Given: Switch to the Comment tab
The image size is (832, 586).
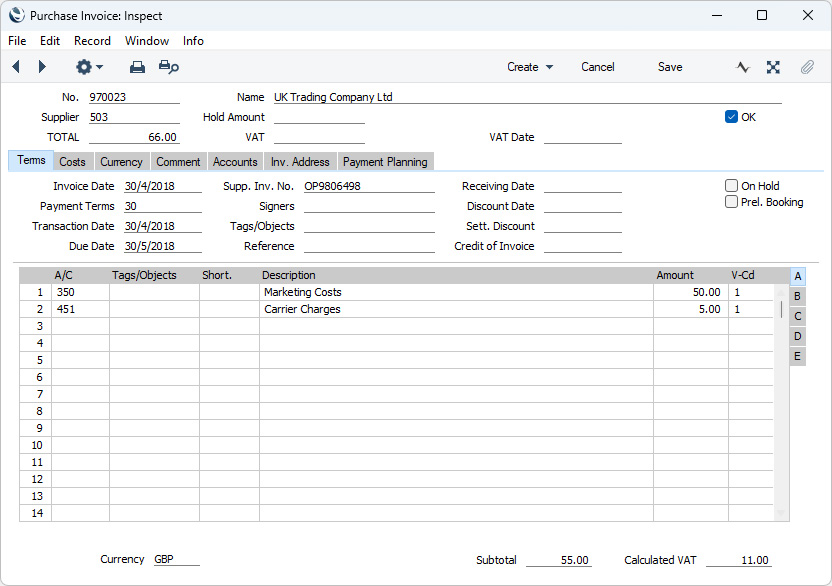Looking at the screenshot, I should click(x=178, y=161).
